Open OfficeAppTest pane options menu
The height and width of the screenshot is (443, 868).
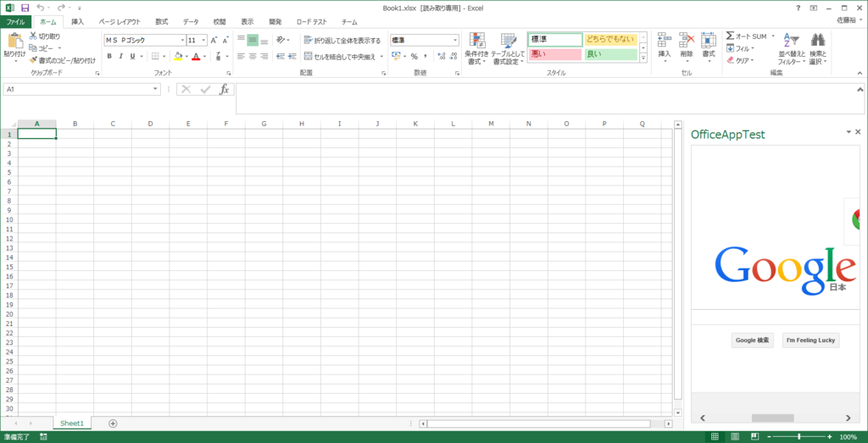point(849,131)
